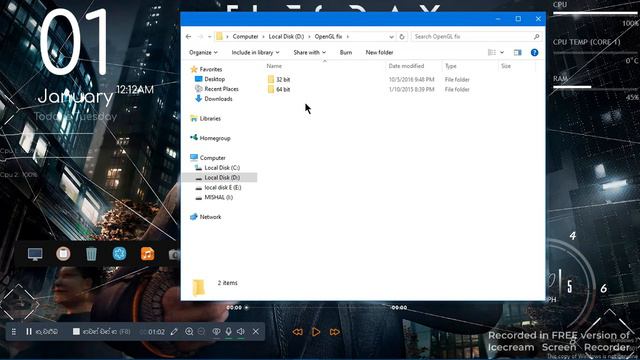640x360 pixels.
Task: Click the recorder zoom in icon
Action: pos(189,331)
